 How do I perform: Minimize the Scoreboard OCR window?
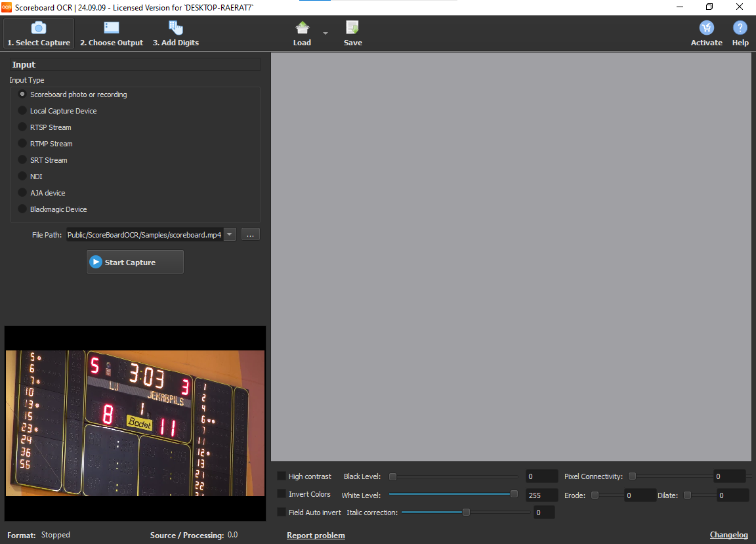tap(680, 7)
